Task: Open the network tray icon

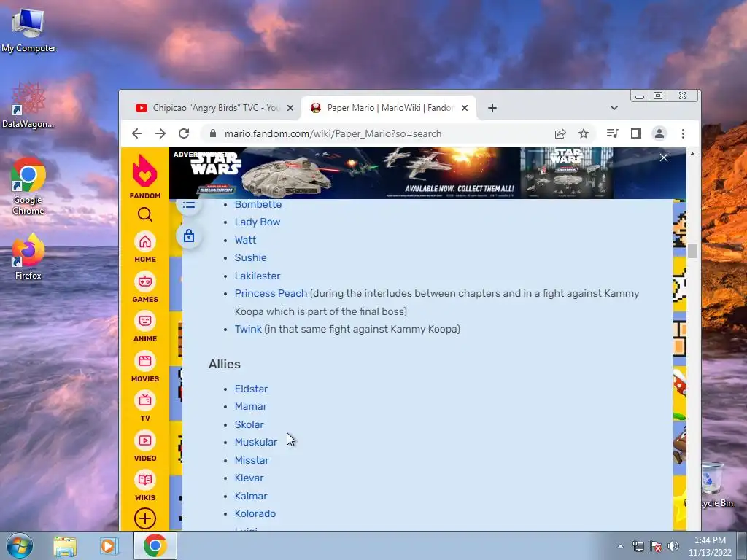Action: 638,546
